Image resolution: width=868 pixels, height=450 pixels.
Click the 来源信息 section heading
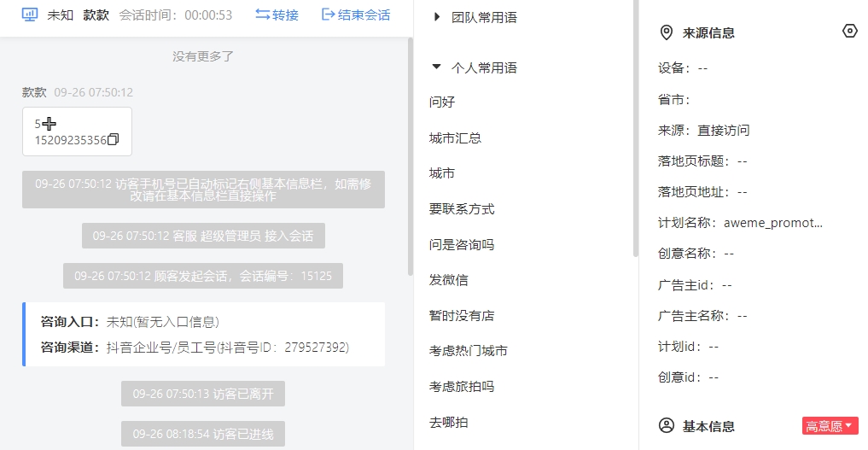(708, 32)
